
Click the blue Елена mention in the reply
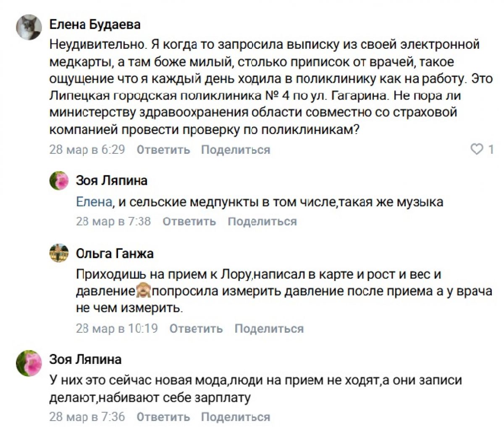click(x=94, y=202)
